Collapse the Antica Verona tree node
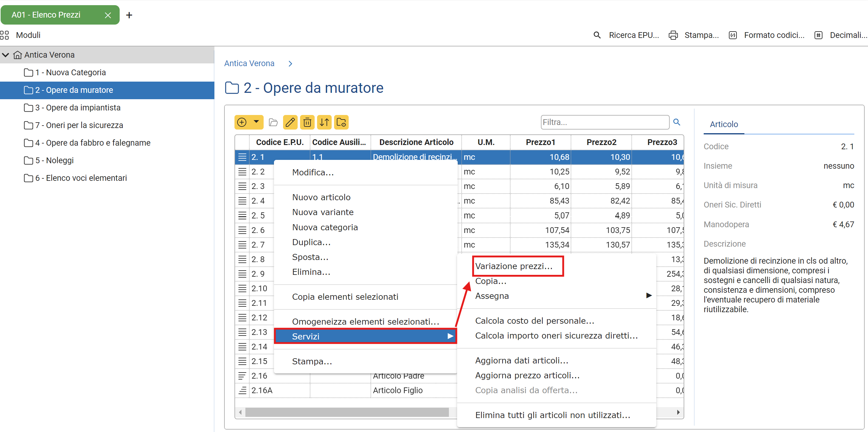Viewport: 868px width, 432px height. point(6,55)
